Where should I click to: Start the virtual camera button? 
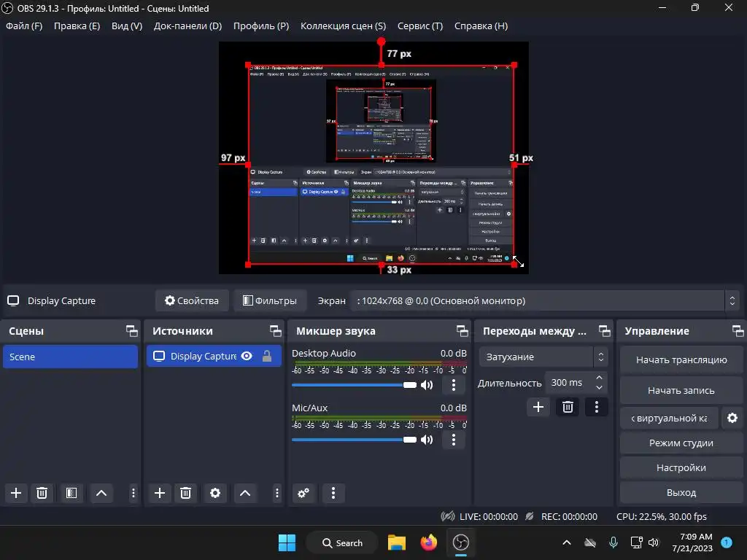click(669, 418)
